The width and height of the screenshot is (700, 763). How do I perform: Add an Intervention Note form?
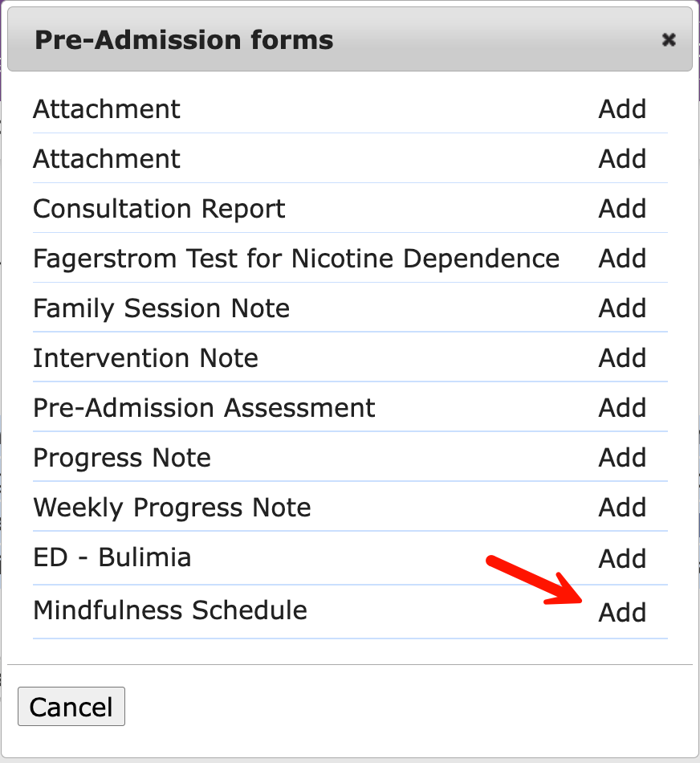(x=622, y=358)
